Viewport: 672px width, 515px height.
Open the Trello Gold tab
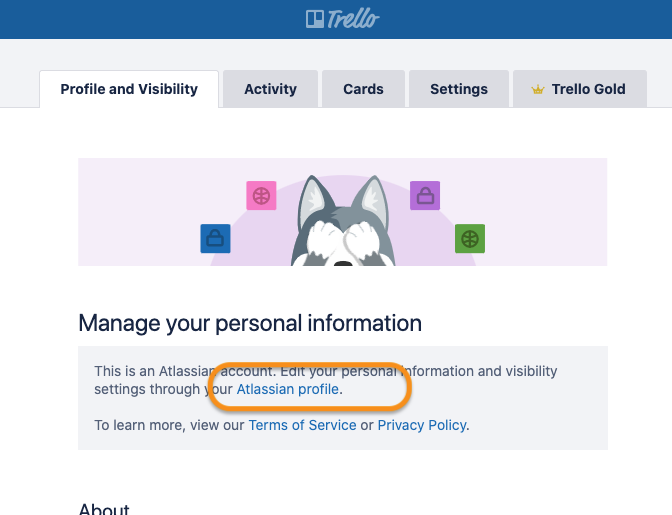point(580,89)
